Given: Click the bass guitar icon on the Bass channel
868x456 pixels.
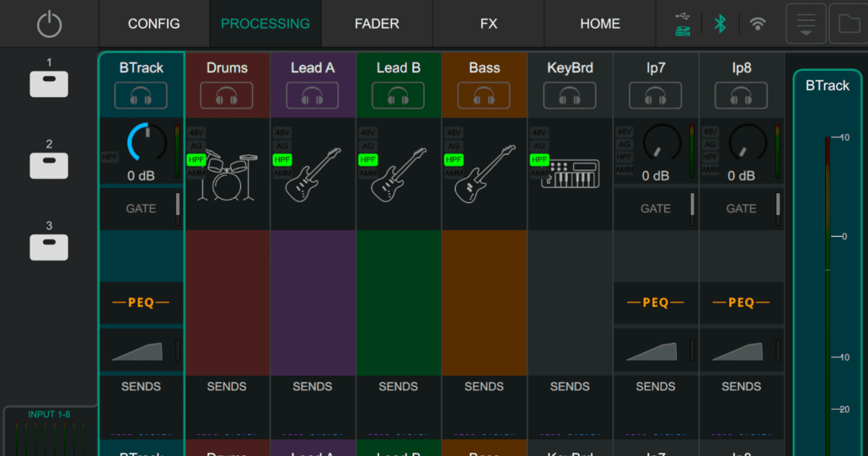Looking at the screenshot, I should pos(484,174).
